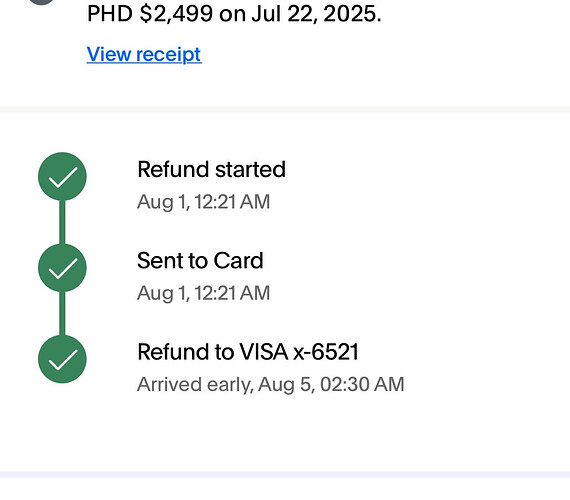
Task: Click the x-6521 card number text
Action: pos(326,352)
